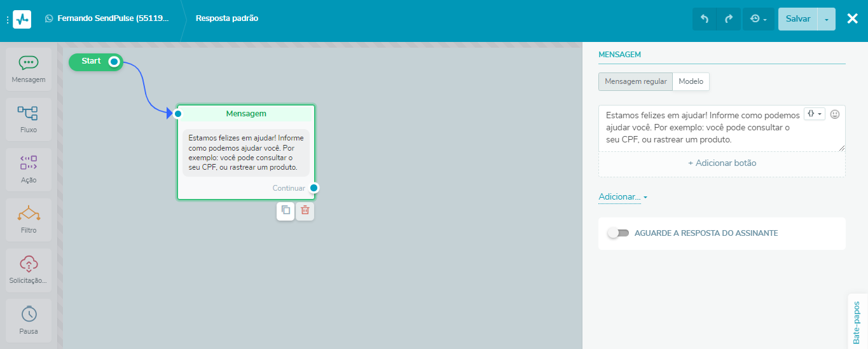Switch to the Modelo tab
This screenshot has width=868, height=349.
pyautogui.click(x=691, y=81)
